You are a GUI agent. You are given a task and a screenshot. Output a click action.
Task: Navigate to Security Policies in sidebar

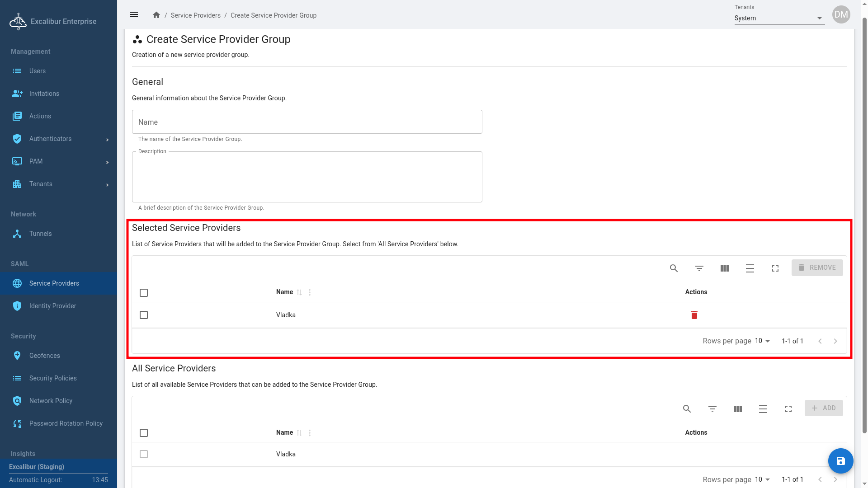point(53,378)
